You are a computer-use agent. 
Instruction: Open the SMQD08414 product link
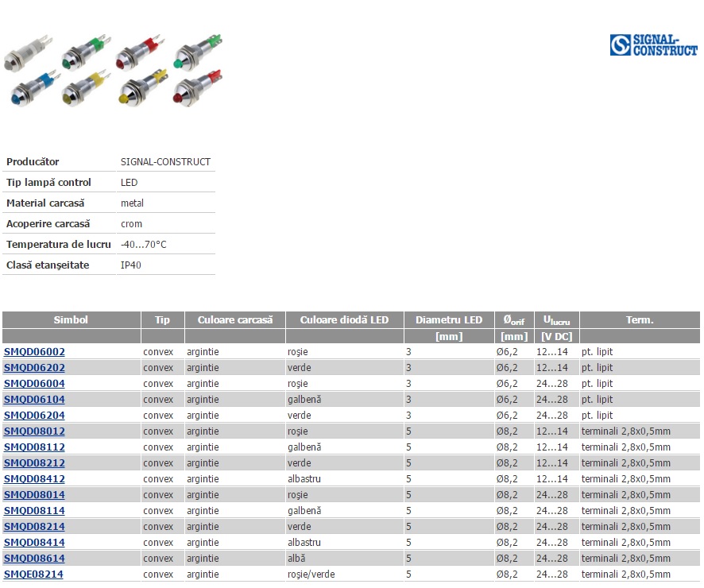point(35,543)
